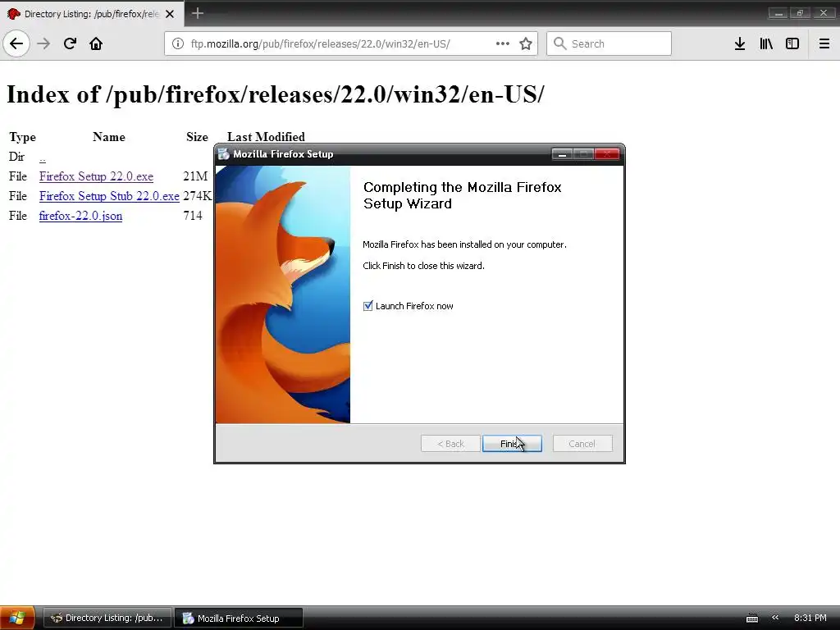
Task: Click the 'Last Modified' column header
Action: click(x=266, y=137)
